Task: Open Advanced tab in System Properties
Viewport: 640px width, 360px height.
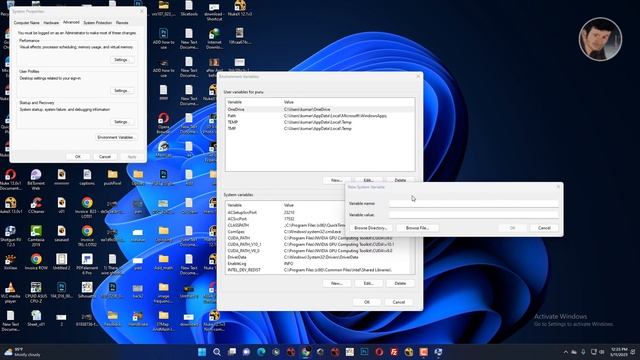Action: [x=71, y=22]
